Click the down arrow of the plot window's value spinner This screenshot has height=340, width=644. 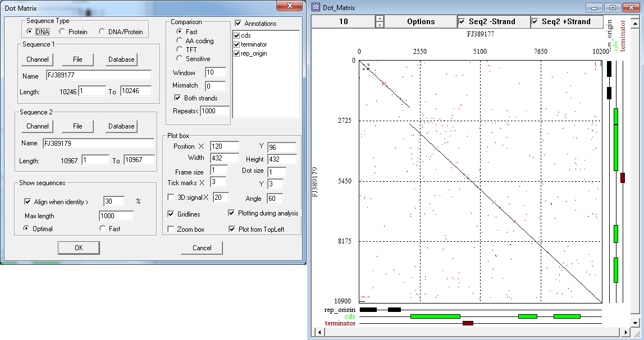coord(380,25)
